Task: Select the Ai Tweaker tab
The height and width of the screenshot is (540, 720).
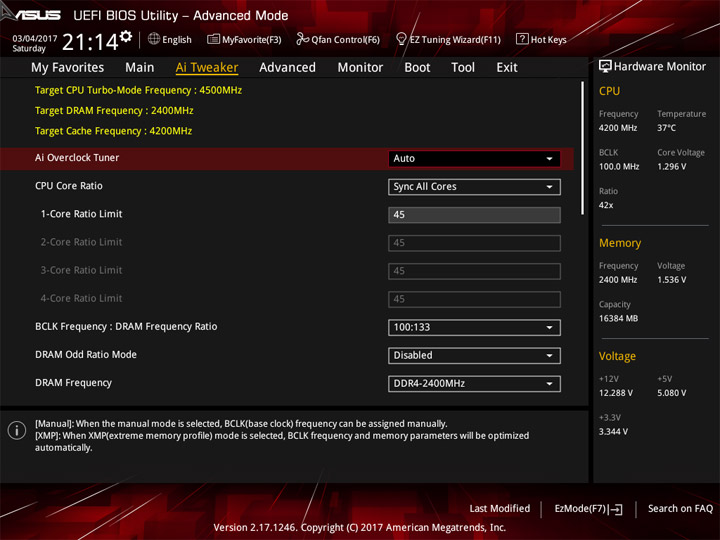Action: (207, 68)
